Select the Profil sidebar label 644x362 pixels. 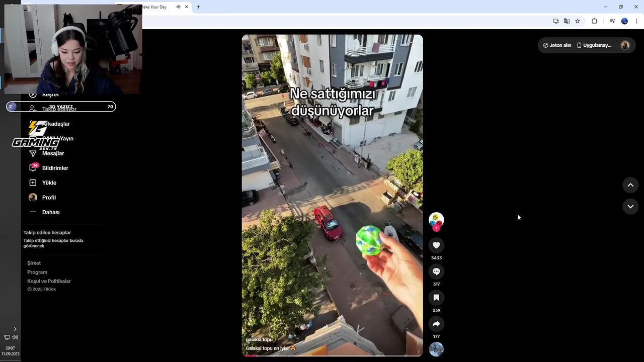click(49, 198)
